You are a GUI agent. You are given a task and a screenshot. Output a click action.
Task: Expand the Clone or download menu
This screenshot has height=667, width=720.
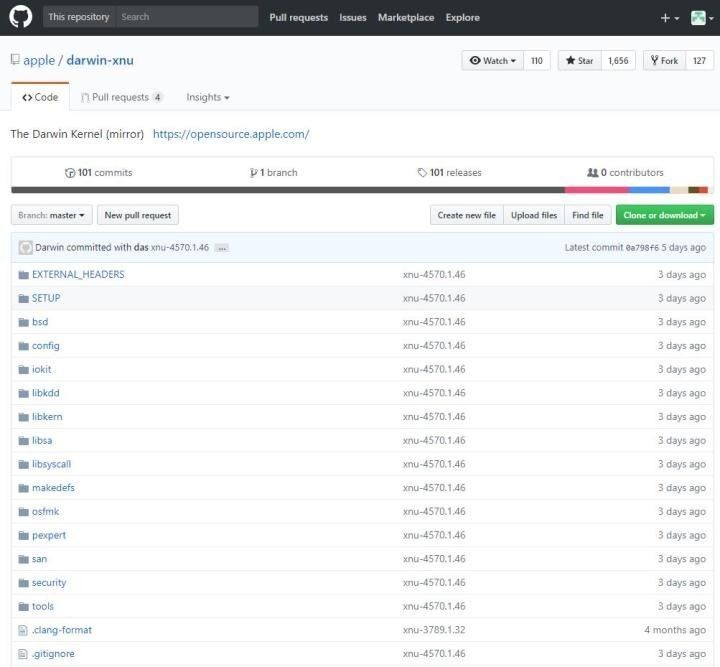(x=664, y=215)
